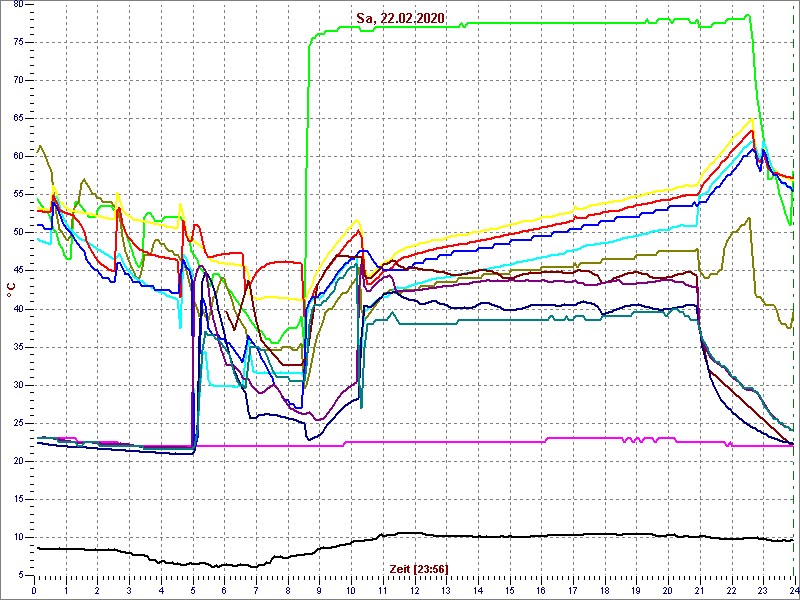The height and width of the screenshot is (600, 800).
Task: Click the 80 mark on temperature axis
Action: coord(18,4)
